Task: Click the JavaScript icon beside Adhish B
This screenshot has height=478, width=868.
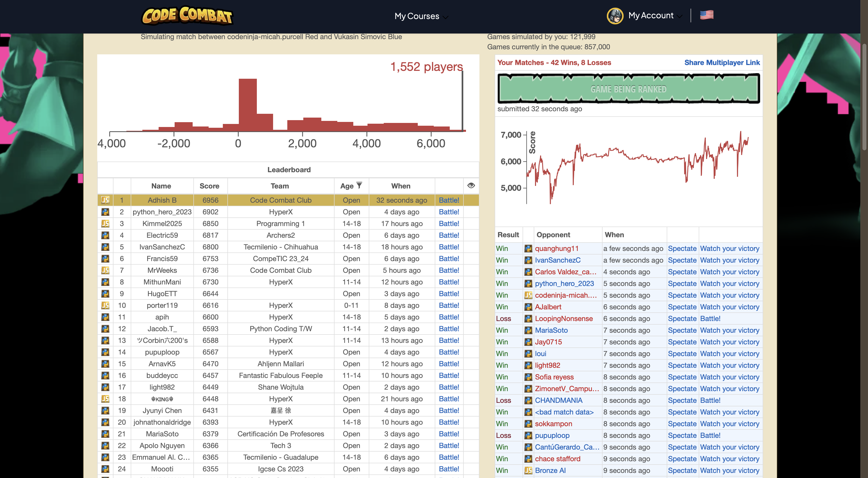Action: pos(105,200)
